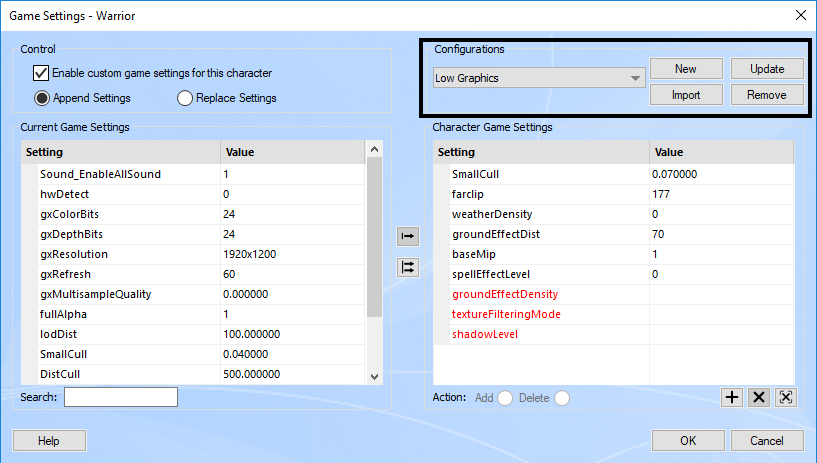Close the Game Settings dialog window
817x463 pixels.
799,15
